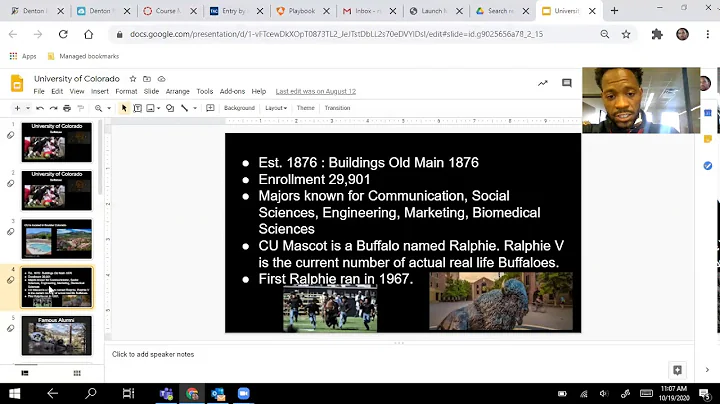Screen dimensions: 720x404
Task: Click the activity dashboard trend icon
Action: [x=543, y=83]
